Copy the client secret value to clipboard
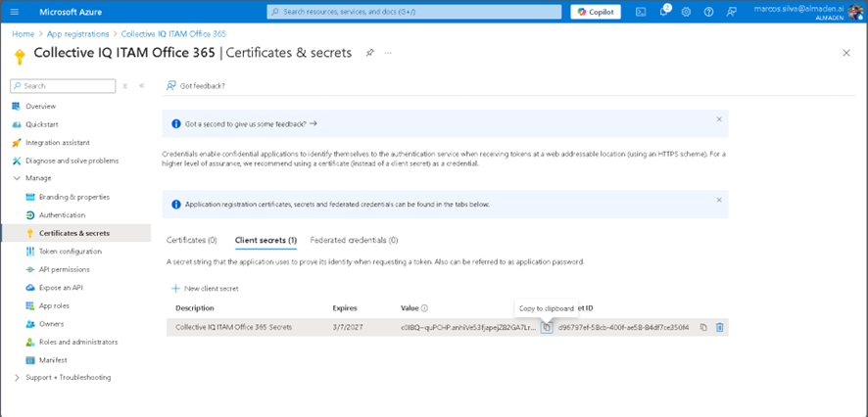The image size is (868, 417). coord(547,327)
